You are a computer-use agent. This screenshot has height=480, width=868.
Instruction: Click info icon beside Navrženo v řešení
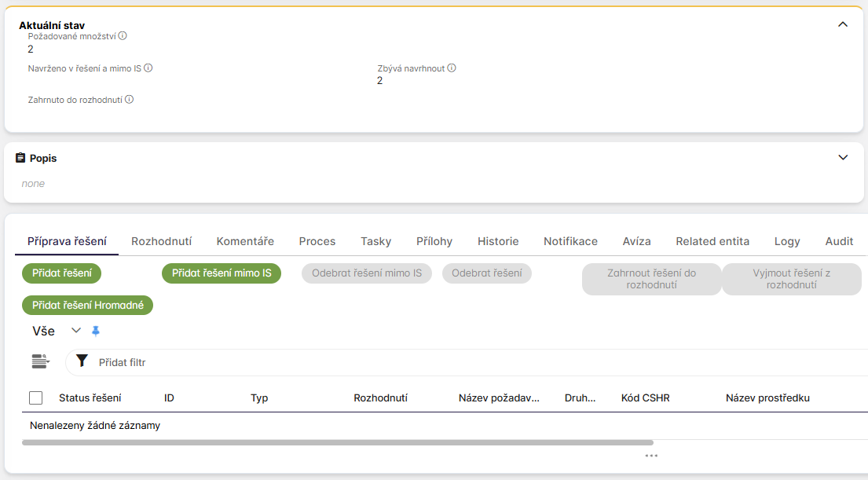pos(148,68)
